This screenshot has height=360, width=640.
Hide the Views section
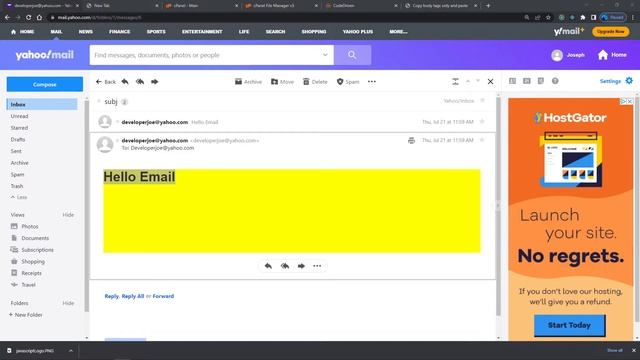click(x=68, y=215)
